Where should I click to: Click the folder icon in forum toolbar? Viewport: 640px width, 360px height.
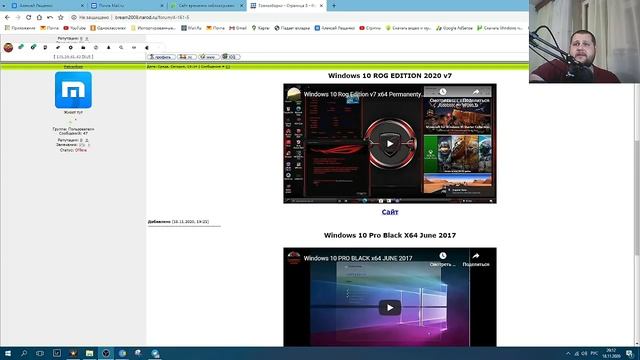tap(83, 47)
